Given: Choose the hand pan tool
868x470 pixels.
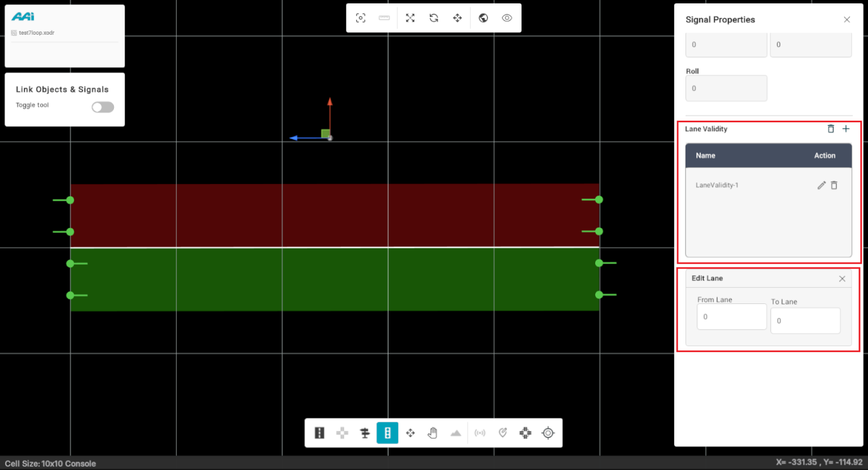Looking at the screenshot, I should tap(432, 433).
